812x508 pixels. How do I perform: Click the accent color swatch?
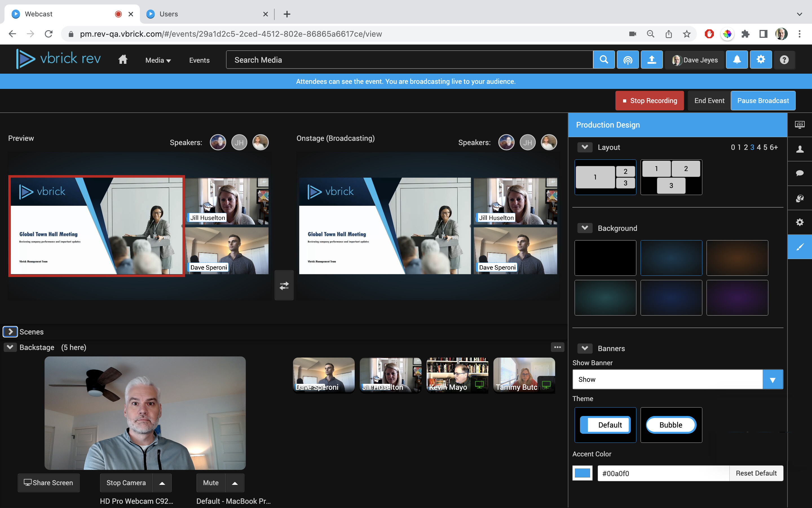point(582,473)
